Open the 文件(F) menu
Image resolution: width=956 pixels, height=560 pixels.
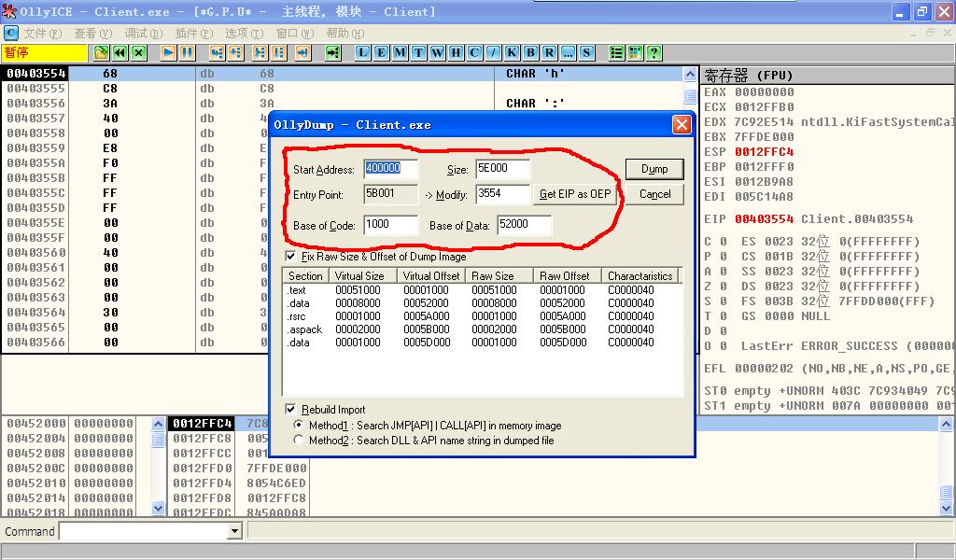coord(43,33)
